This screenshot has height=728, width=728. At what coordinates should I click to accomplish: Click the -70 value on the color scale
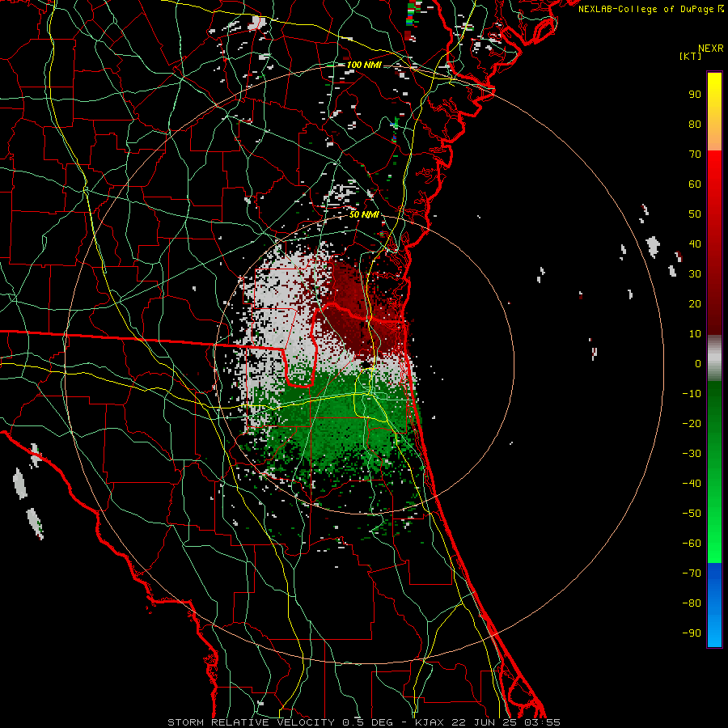(x=692, y=573)
